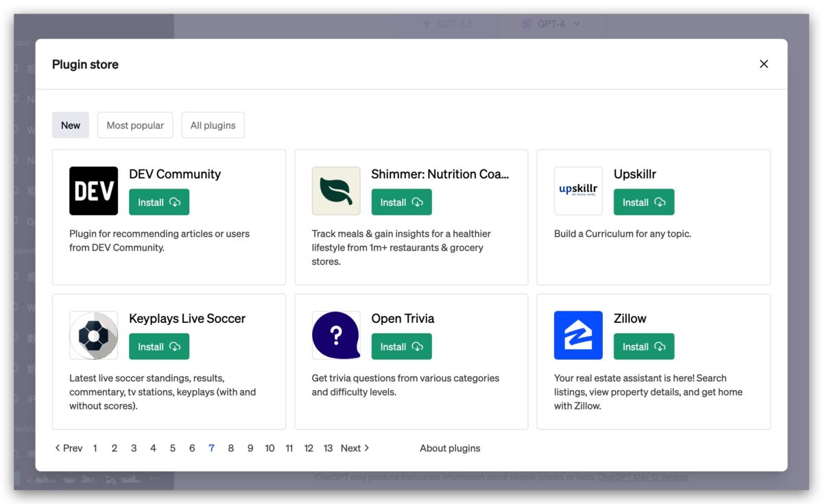Click the Zillow description text
The image size is (823, 504).
coord(648,392)
